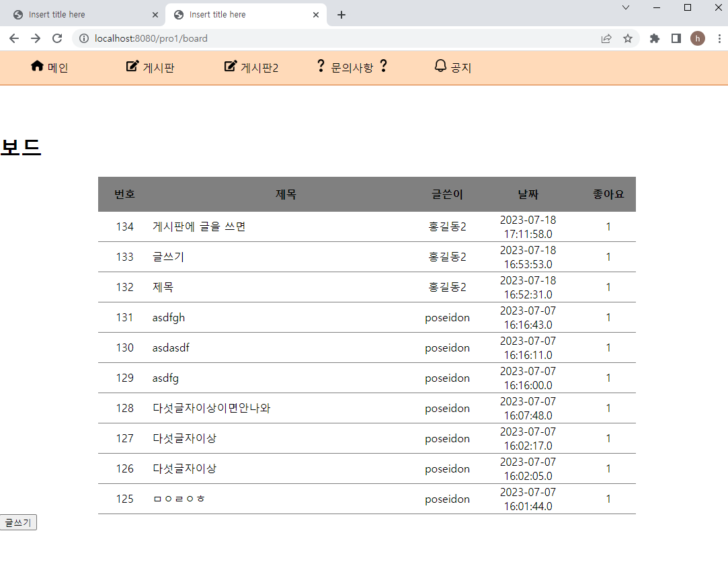Click date 2023-07-07 16:16:43.0
This screenshot has height=574, width=728.
click(528, 317)
